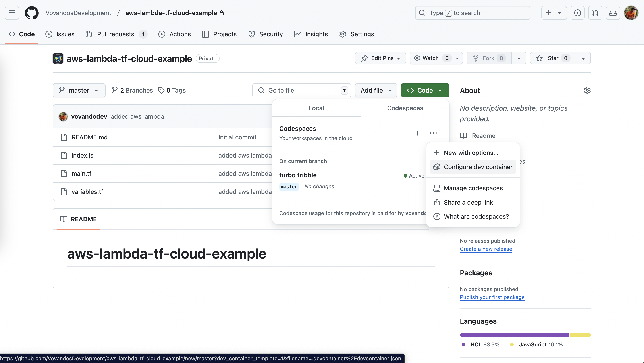Focus the Go to file search field

(x=300, y=90)
